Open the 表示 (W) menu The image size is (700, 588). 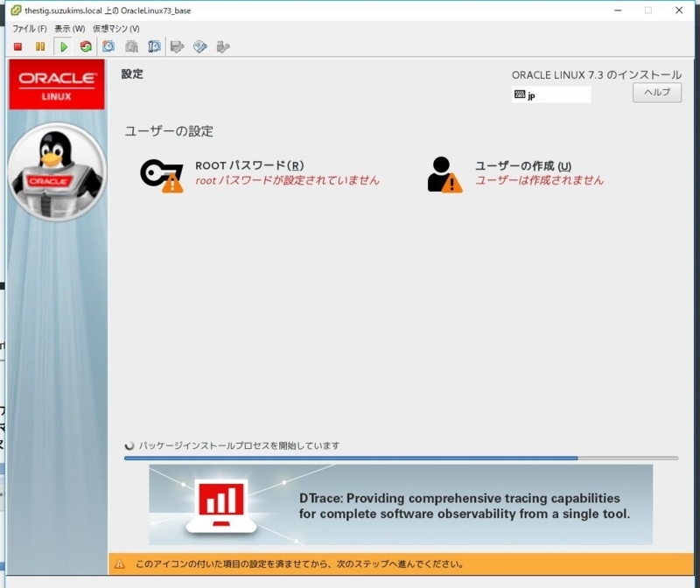tap(70, 29)
